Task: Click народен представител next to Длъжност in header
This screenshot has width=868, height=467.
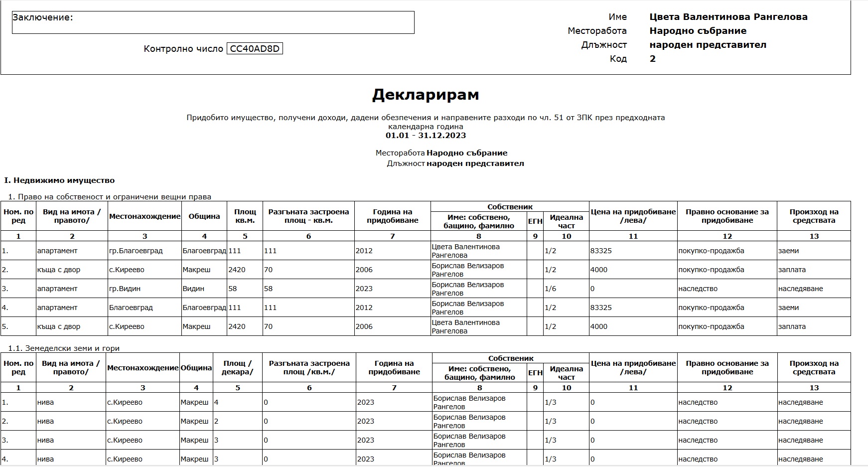Action: coord(708,45)
